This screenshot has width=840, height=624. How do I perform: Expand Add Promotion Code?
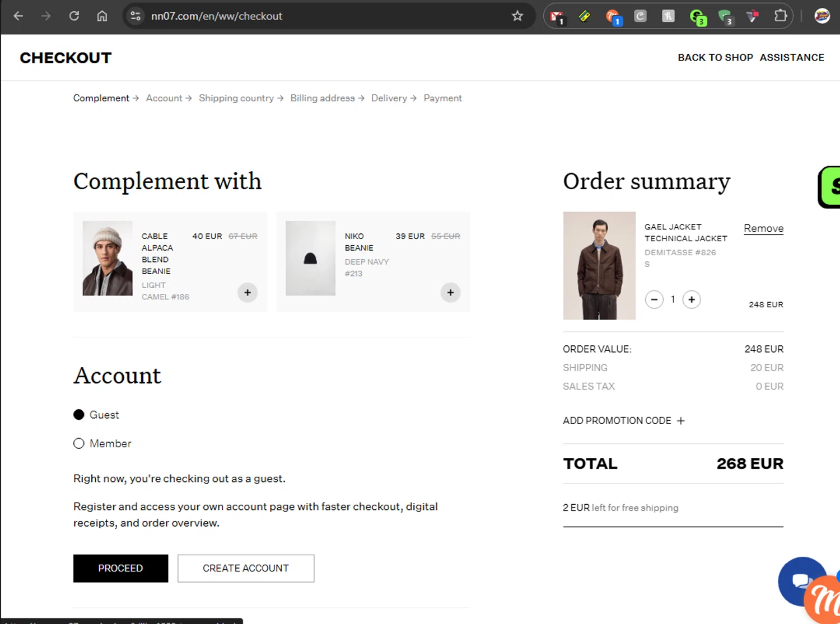[x=624, y=420]
